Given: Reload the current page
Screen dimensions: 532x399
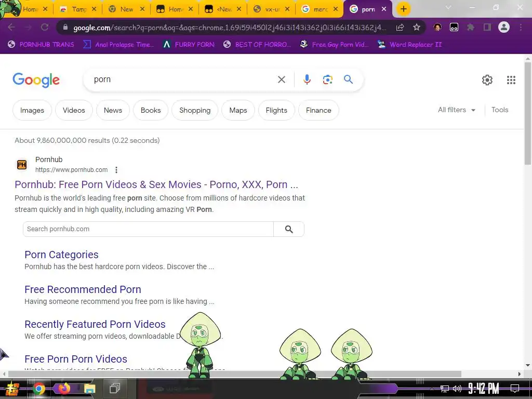Looking at the screenshot, I should [45, 27].
